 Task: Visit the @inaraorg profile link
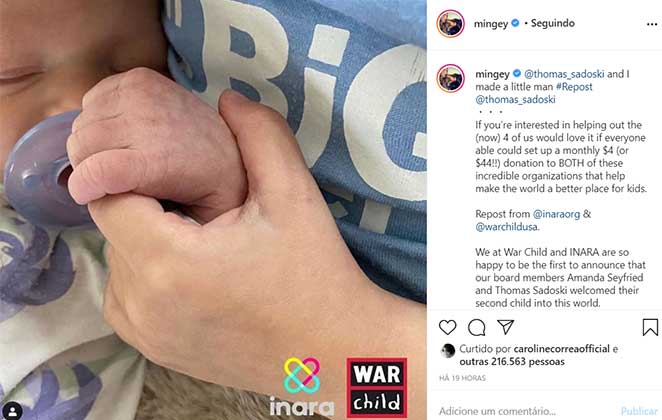556,214
